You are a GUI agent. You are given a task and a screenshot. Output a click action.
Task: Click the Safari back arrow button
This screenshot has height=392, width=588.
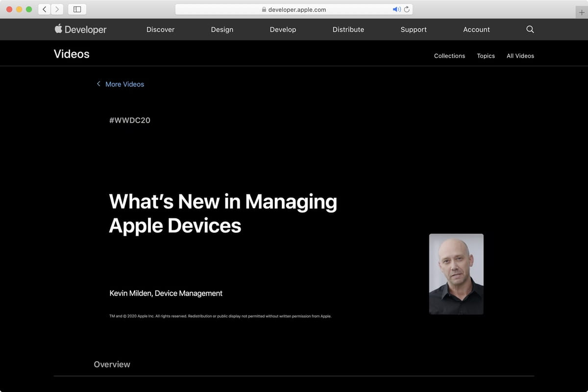point(44,9)
